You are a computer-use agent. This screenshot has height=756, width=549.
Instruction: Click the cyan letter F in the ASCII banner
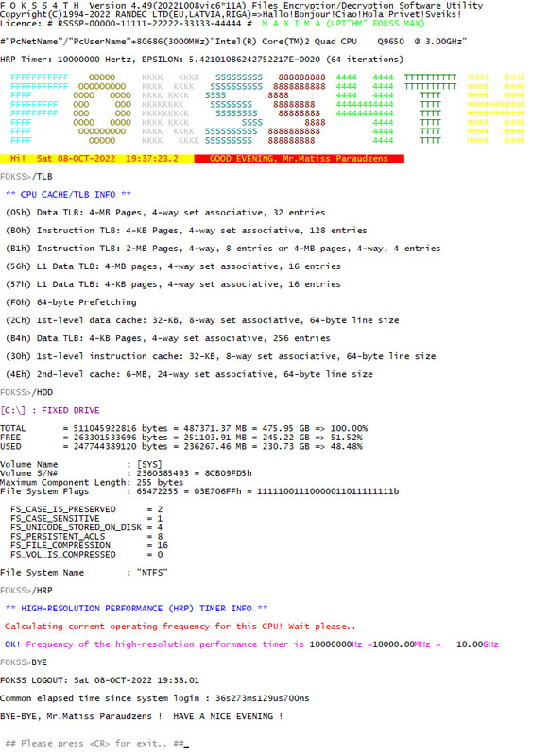[39, 109]
